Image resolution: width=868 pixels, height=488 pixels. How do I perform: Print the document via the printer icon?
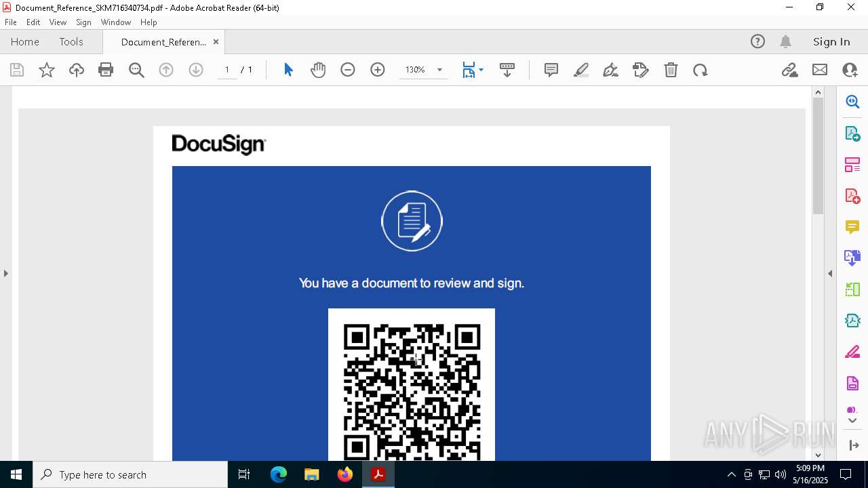pos(106,70)
